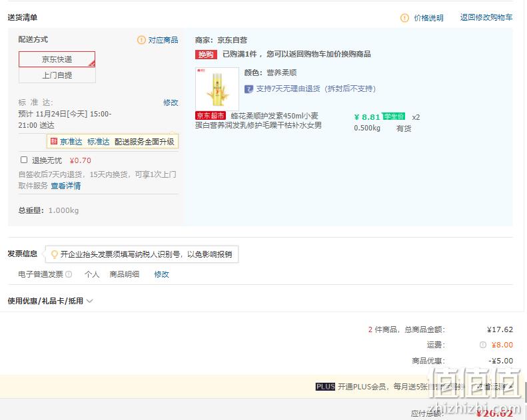Click the 颜色: 营养柔顺 attribute text
Image resolution: width=527 pixels, height=420 pixels.
[270, 73]
